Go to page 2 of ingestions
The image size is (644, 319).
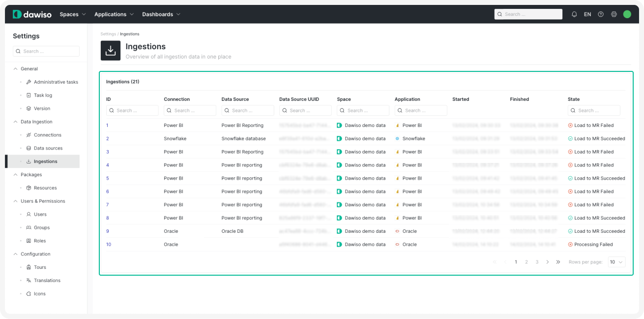pos(527,262)
